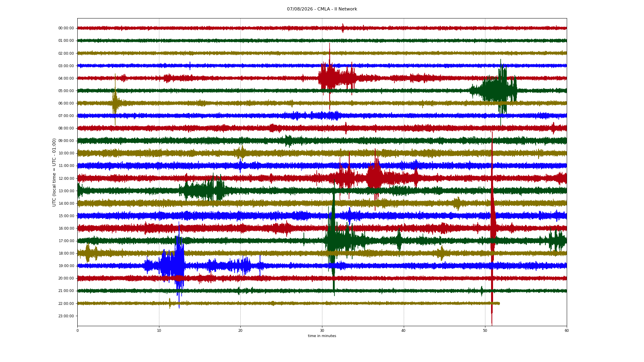Viewport: 644px width, 362px height.
Task: Select the '40' minute tick label
Action: (404, 331)
